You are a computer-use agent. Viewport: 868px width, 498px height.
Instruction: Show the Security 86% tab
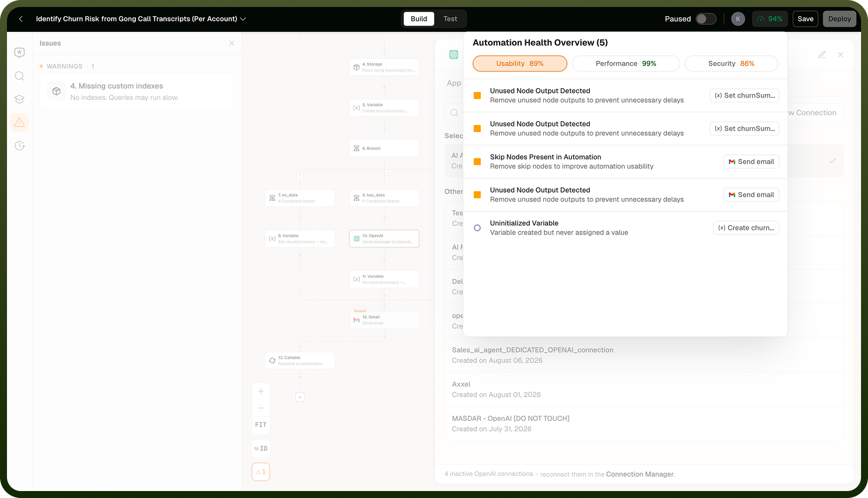731,64
